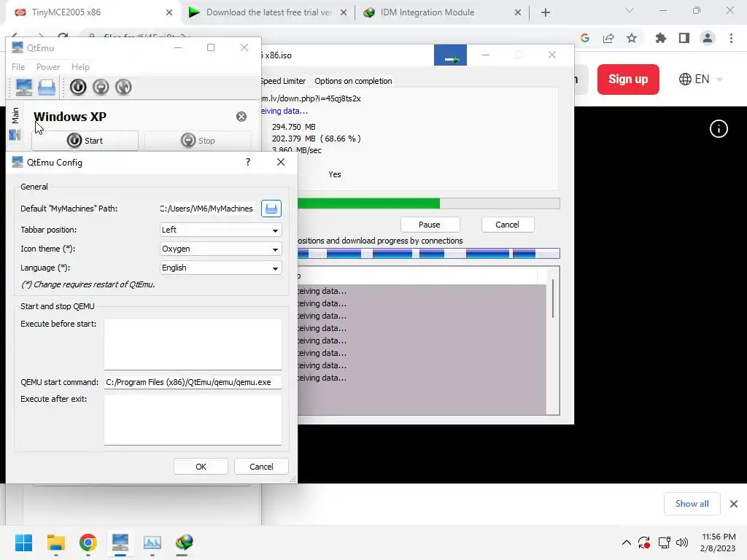Click Internet Download Manager taskbar icon
Image resolution: width=747 pixels, height=560 pixels.
click(184, 542)
